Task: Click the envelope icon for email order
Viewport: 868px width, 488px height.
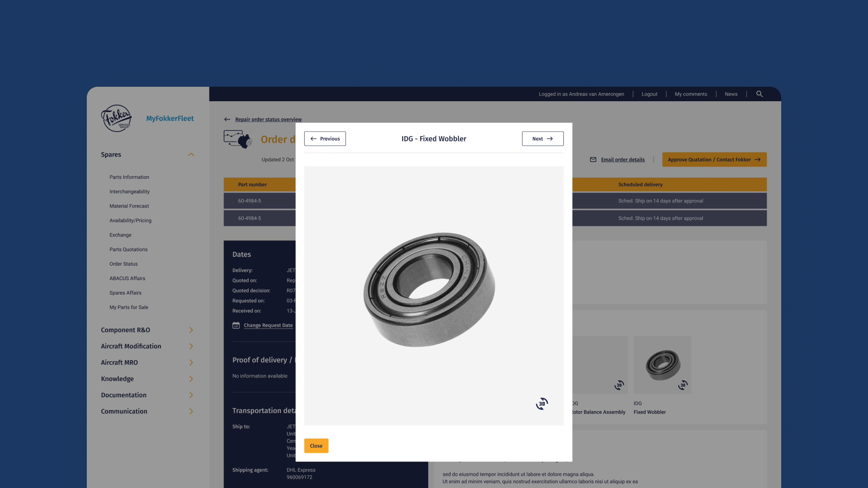Action: pyautogui.click(x=593, y=160)
